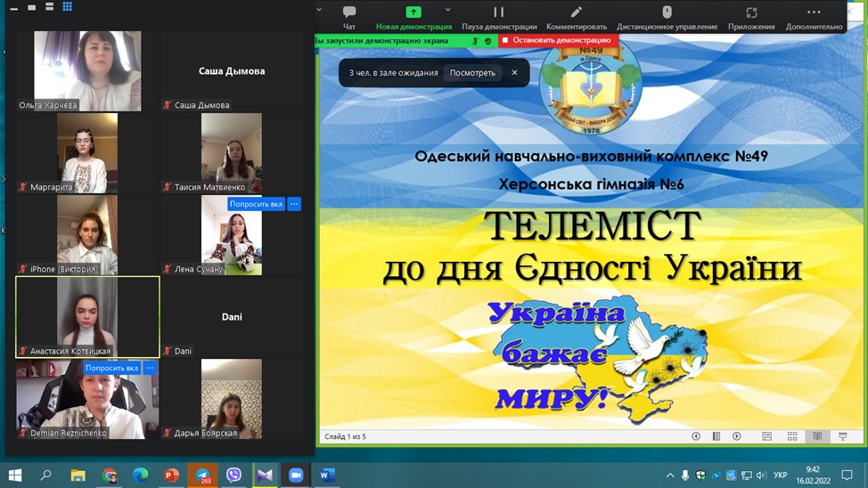Switch video panel to single thumbnail view
868x488 pixels.
[31, 7]
